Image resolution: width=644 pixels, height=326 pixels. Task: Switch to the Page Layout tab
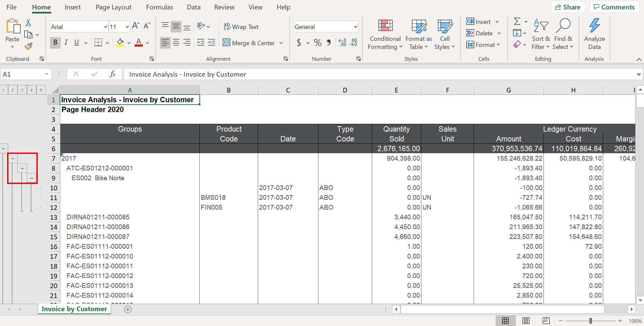pos(113,7)
